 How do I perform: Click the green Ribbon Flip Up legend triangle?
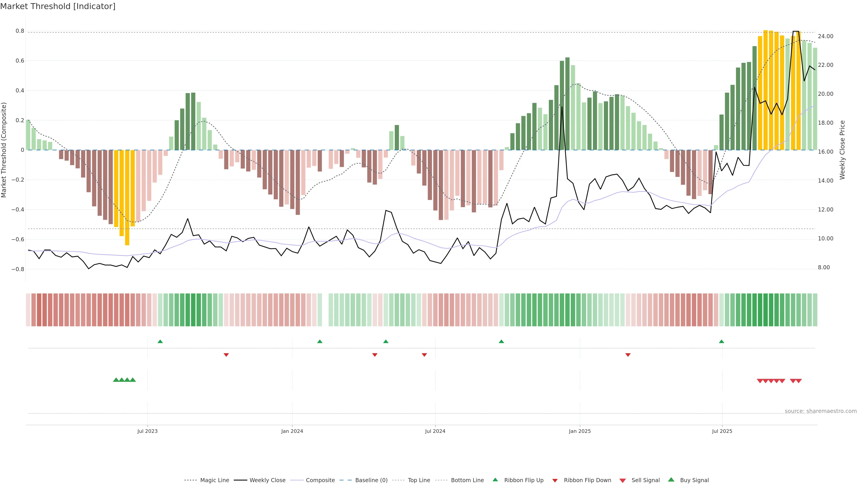(x=495, y=480)
